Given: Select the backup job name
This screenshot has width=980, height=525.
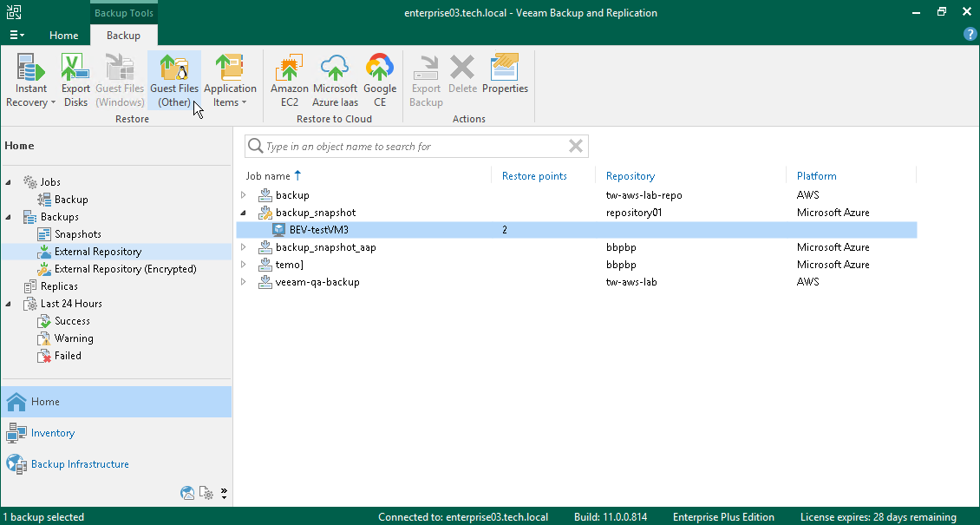Looking at the screenshot, I should coord(292,195).
